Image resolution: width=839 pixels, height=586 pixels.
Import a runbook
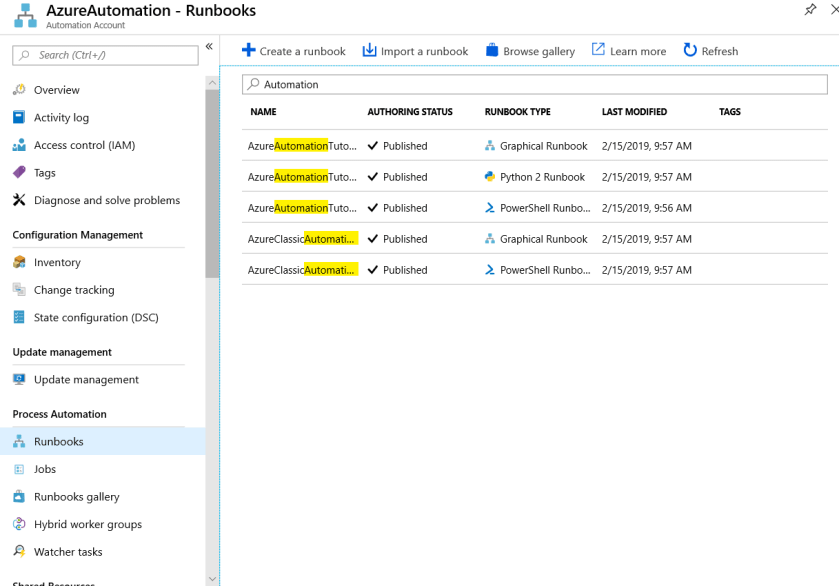[414, 50]
